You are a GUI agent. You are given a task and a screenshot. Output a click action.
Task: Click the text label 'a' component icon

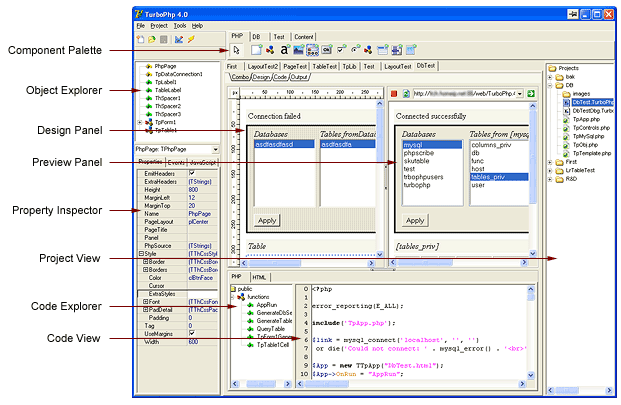click(285, 49)
